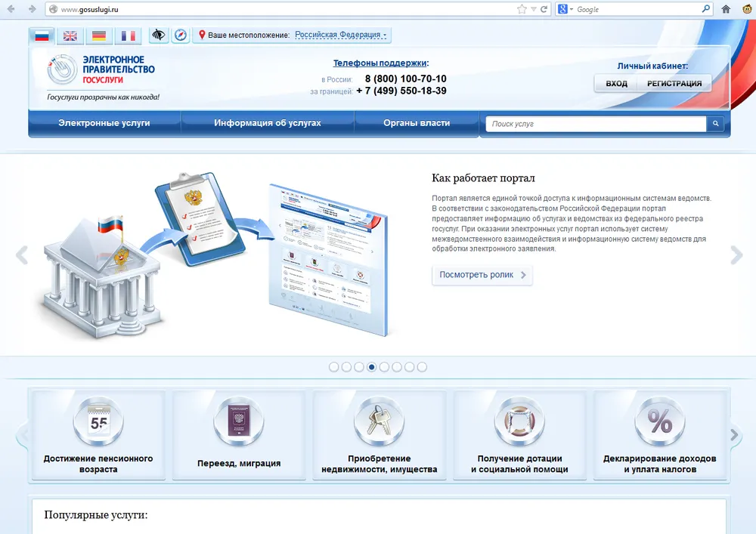Select the first carousel slide dot
The width and height of the screenshot is (756, 534).
tap(333, 367)
